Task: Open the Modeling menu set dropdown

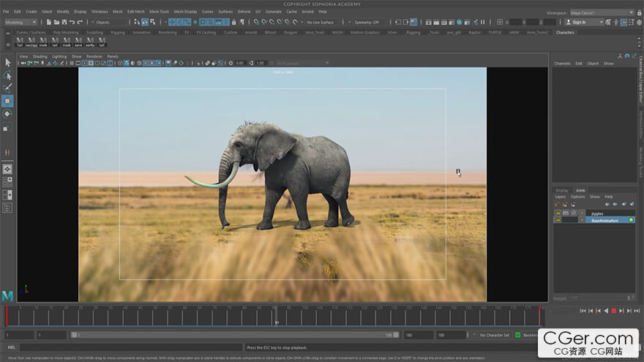Action: [20, 22]
